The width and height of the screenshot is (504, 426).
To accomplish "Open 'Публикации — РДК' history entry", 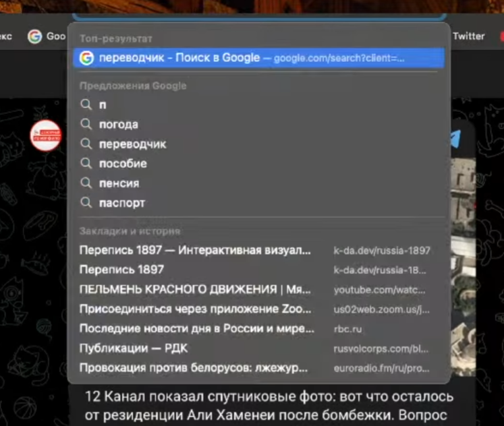I will pyautogui.click(x=259, y=348).
